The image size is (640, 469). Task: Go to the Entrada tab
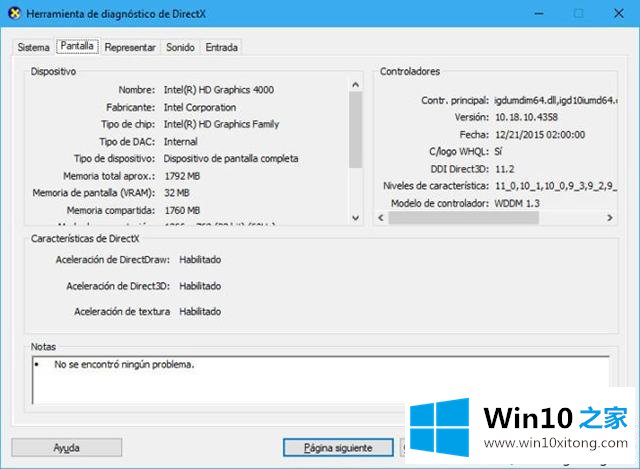(x=222, y=47)
